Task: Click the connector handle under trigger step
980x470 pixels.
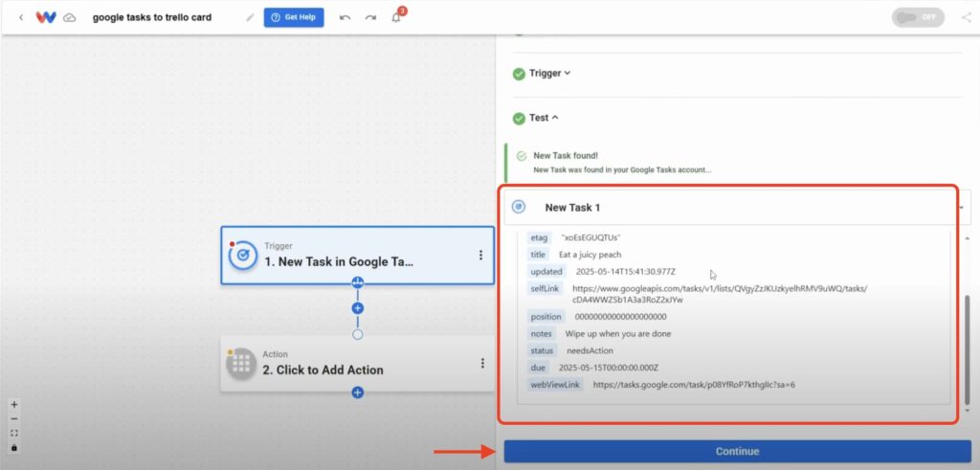Action: click(x=358, y=282)
